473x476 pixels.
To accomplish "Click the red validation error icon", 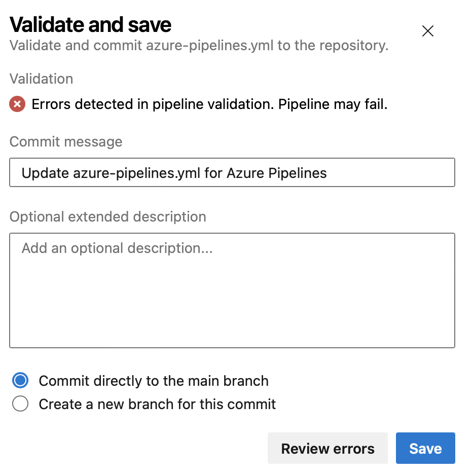I will [17, 104].
